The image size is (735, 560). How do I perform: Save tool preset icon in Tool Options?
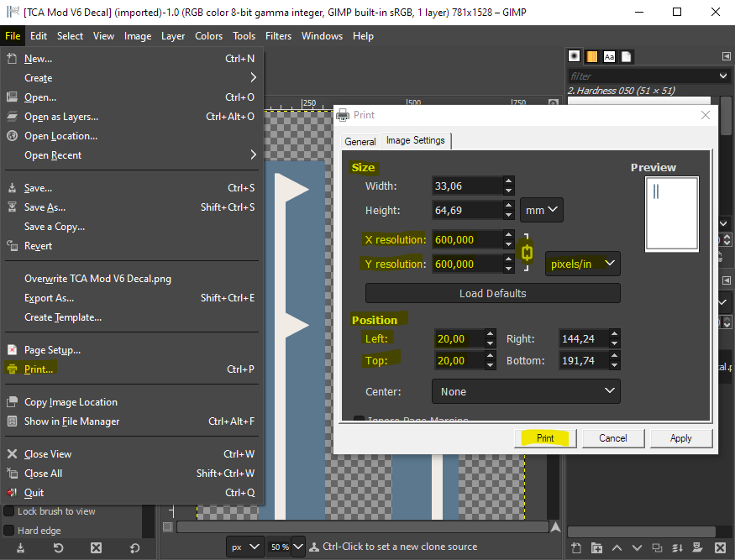21,547
